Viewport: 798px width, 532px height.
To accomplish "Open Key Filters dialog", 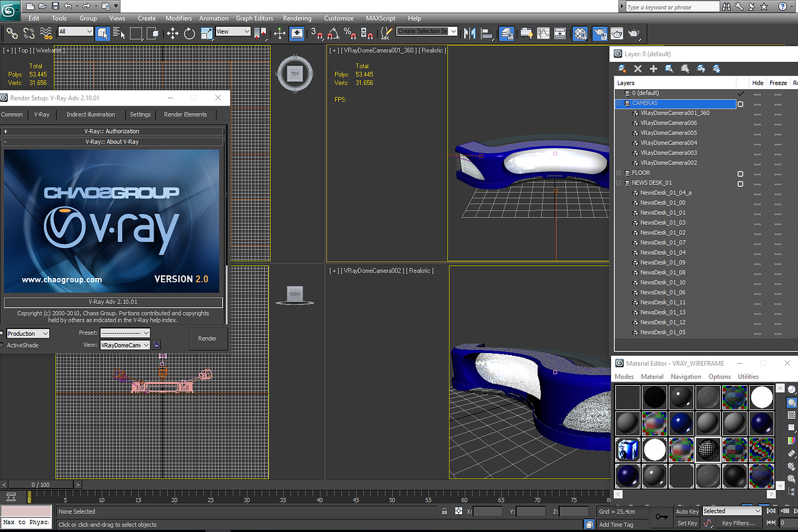I will (738, 523).
